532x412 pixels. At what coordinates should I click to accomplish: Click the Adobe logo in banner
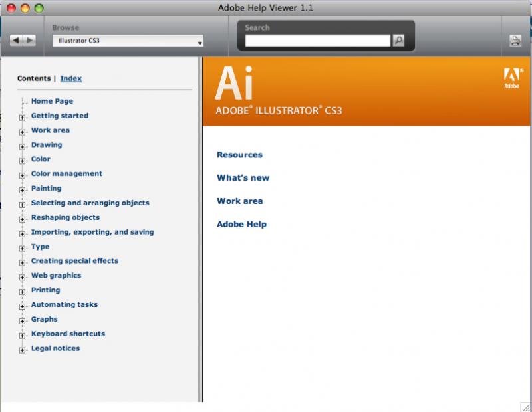pos(511,78)
